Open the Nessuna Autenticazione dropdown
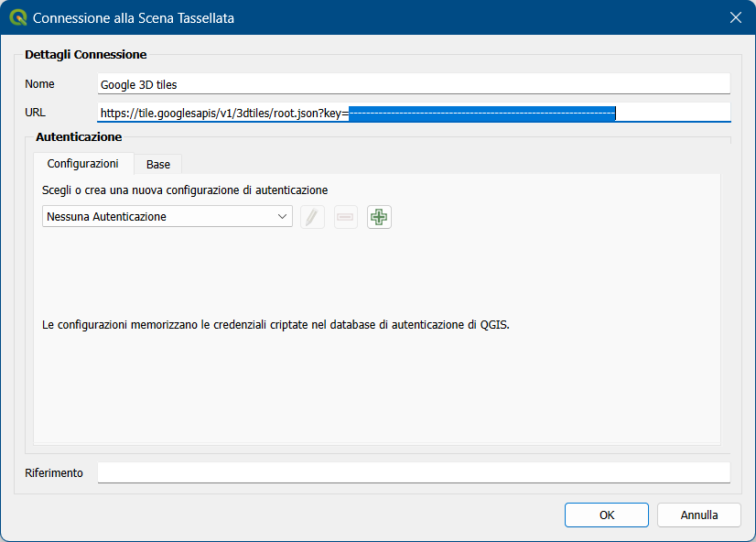756x542 pixels. (x=167, y=216)
